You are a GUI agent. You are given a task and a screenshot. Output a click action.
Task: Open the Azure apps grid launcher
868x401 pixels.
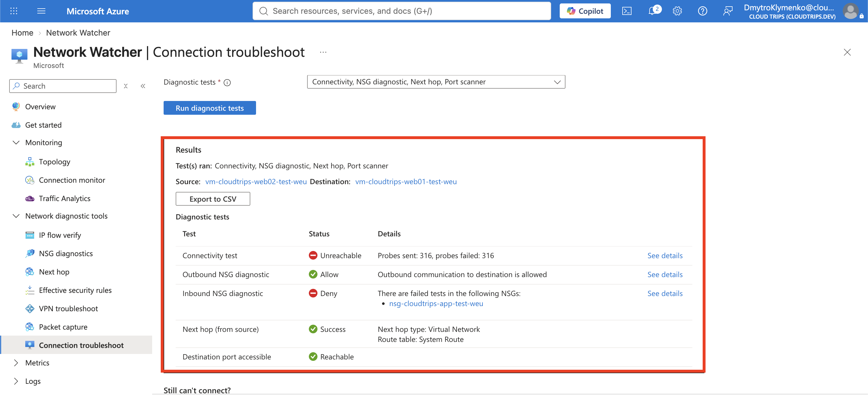tap(14, 11)
